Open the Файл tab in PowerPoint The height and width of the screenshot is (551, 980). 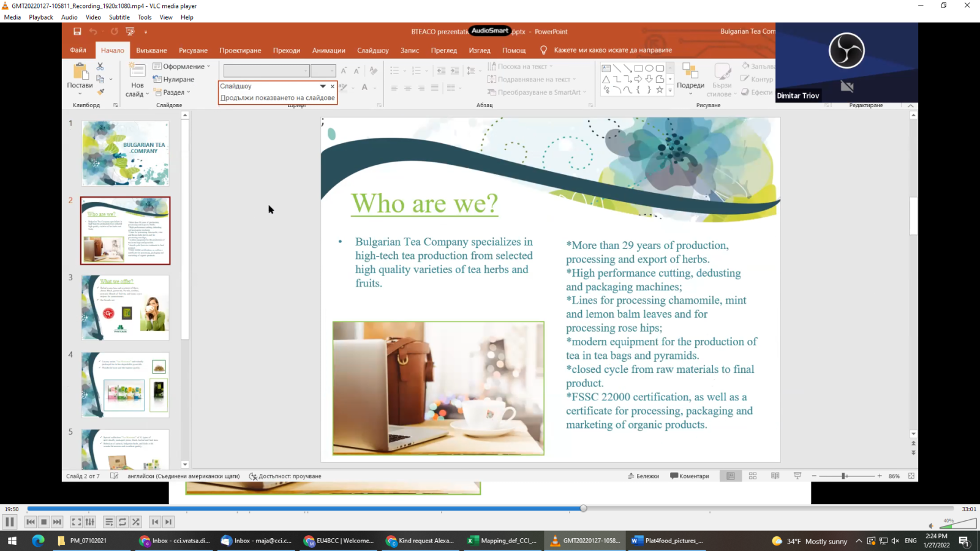click(x=78, y=50)
